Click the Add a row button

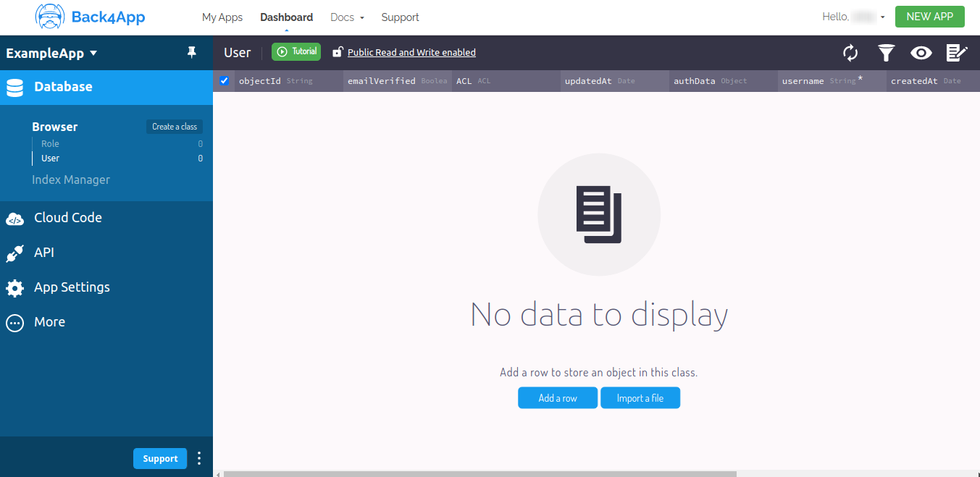click(x=557, y=398)
